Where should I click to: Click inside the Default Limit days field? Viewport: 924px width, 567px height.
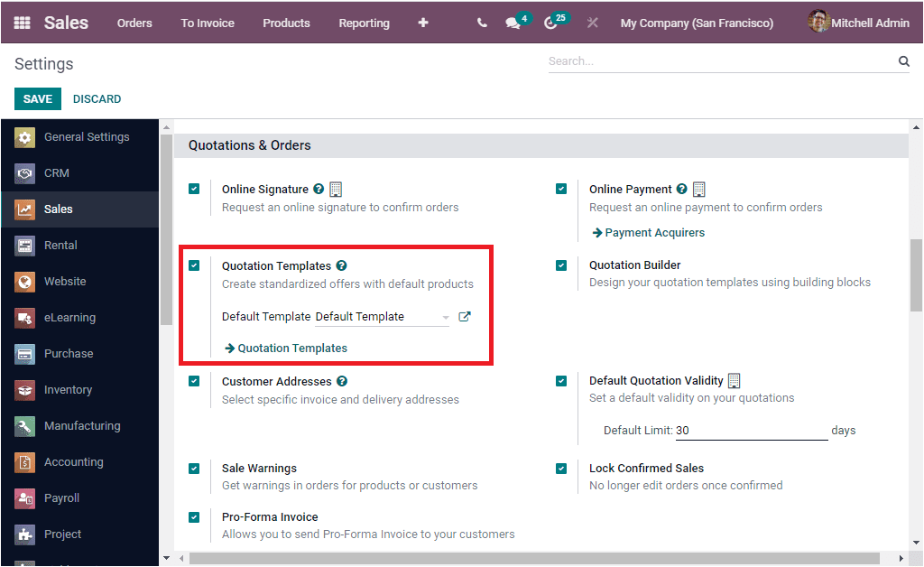click(749, 430)
